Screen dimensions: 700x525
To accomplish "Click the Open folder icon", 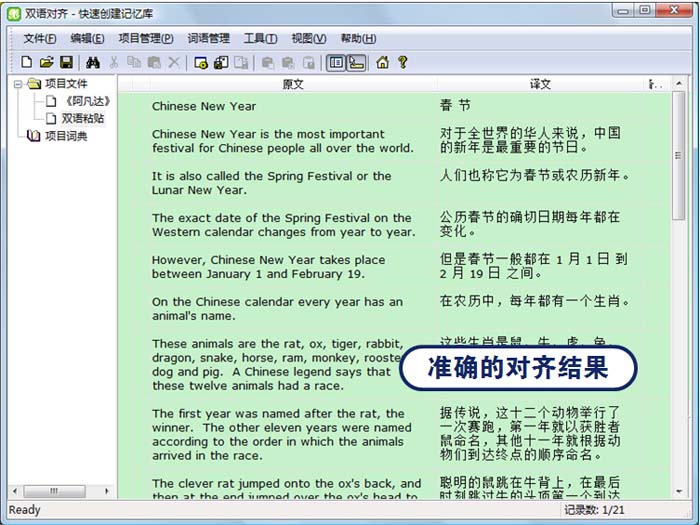I will (46, 62).
